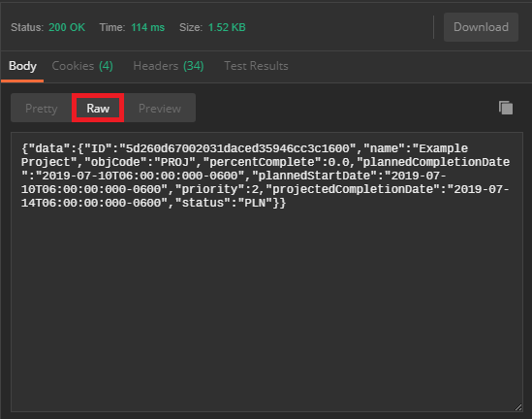The image size is (532, 419).
Task: Copy the response body to clipboard
Action: click(506, 109)
